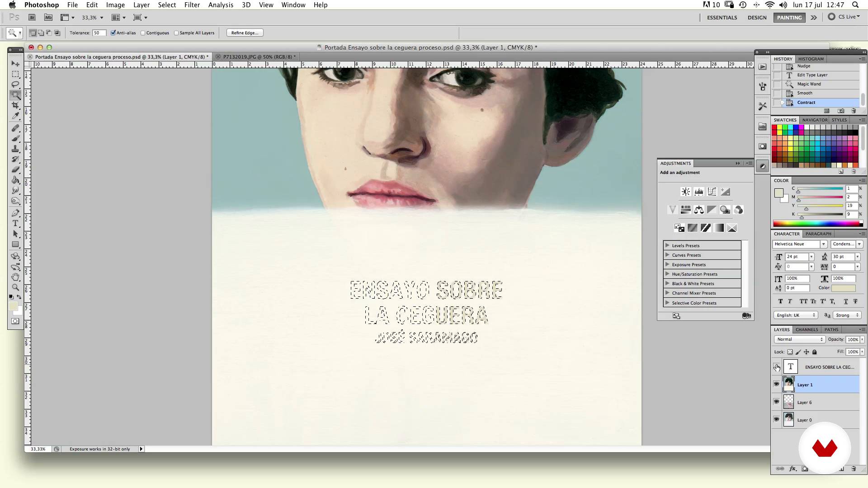Apply Underline style in Character panel

tap(846, 301)
